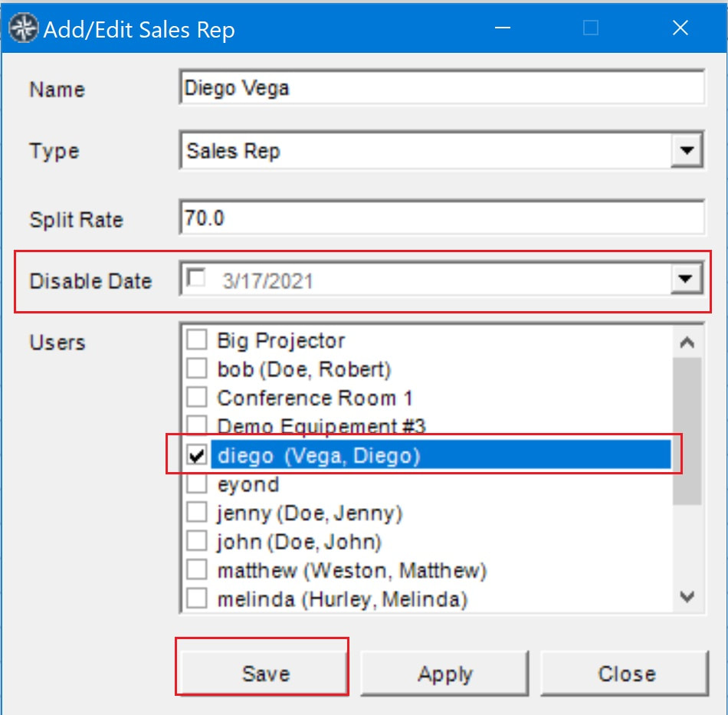
Task: Open the Disable Date calendar dropdown
Action: point(686,279)
